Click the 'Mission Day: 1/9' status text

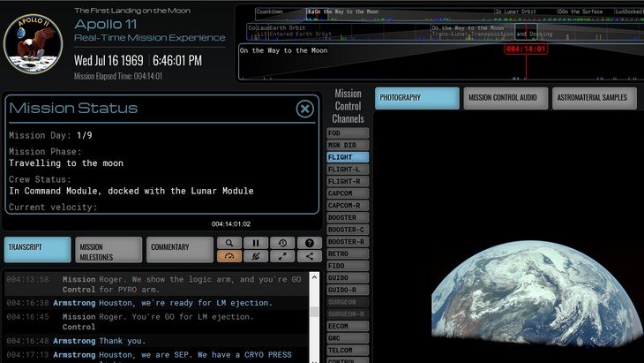pyautogui.click(x=50, y=135)
